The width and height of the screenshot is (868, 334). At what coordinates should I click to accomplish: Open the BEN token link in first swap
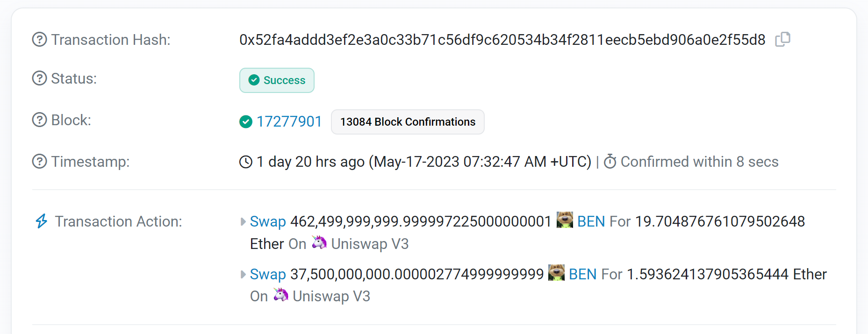591,221
